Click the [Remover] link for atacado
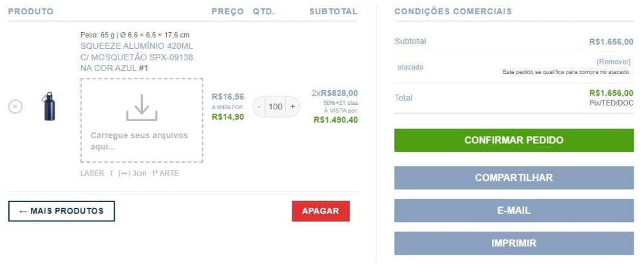644x274 pixels. click(613, 62)
